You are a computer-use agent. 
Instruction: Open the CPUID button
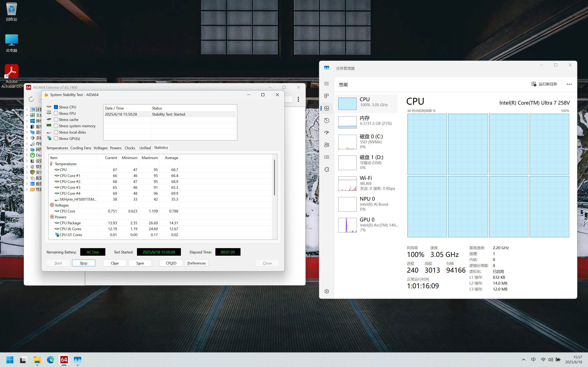coord(171,263)
